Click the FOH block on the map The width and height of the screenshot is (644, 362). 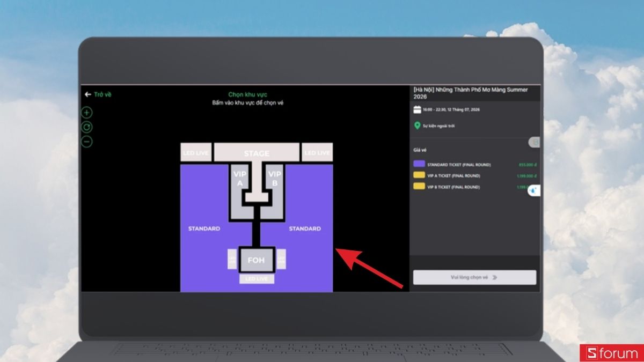pos(257,260)
